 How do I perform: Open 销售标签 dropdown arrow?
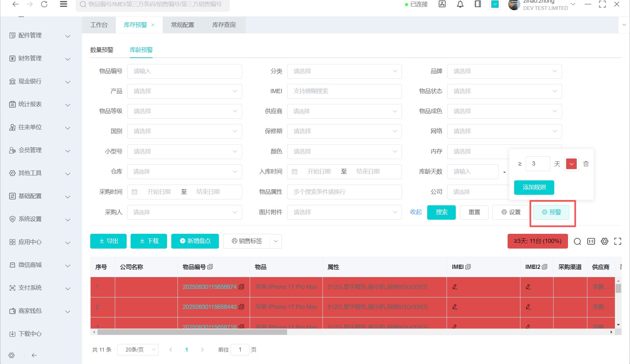coord(276,241)
